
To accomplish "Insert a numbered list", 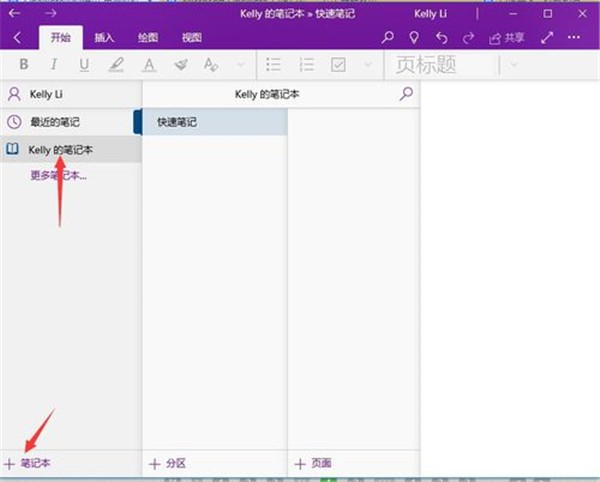I will [306, 64].
